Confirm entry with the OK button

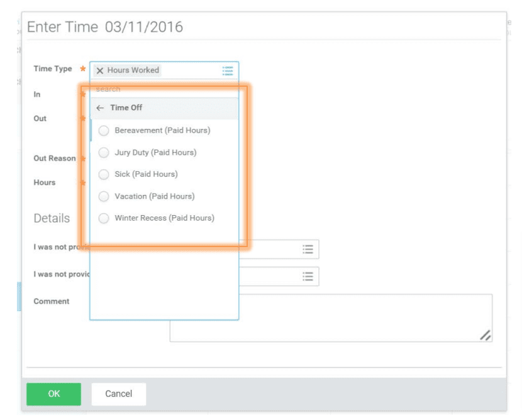53,394
